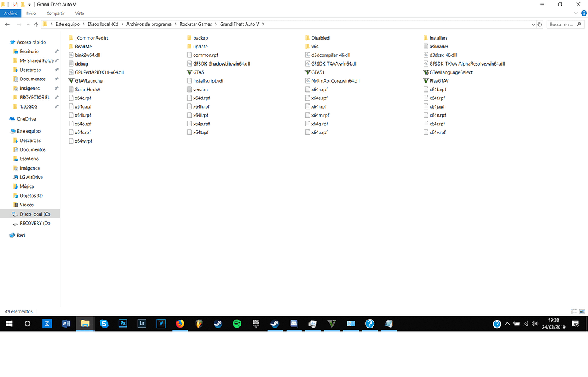Select My Shared Folder in sidebar

(x=36, y=60)
